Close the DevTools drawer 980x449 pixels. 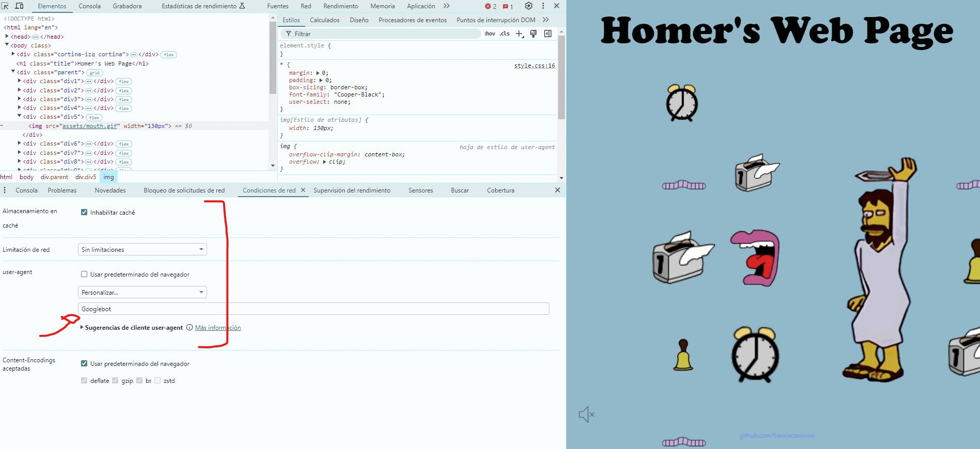(558, 190)
